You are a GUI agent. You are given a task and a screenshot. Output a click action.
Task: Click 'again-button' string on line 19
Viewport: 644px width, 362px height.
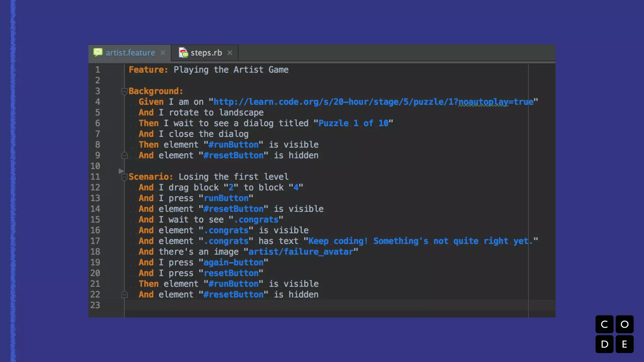tap(233, 262)
